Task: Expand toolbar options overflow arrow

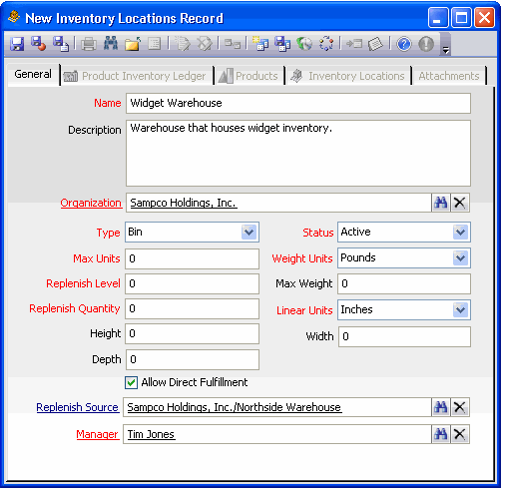Action: tap(446, 50)
